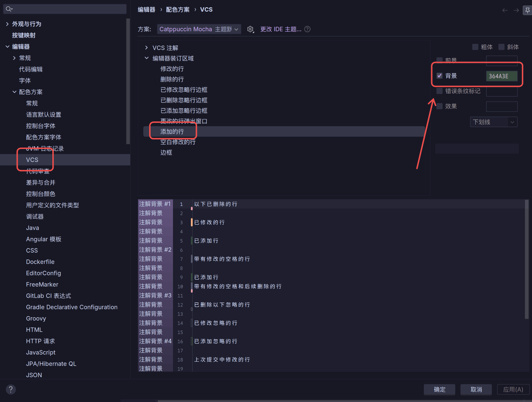Open the help button at bottom left
Screen dimensions: 532x402
point(11,390)
